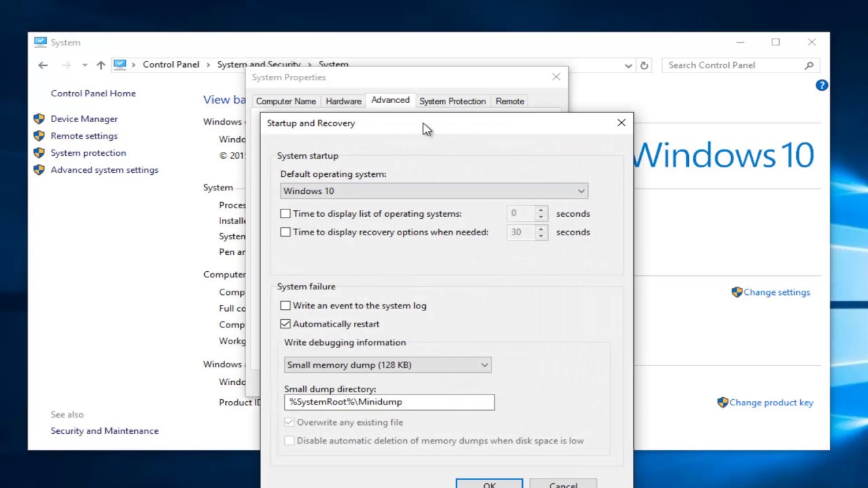Click the Back arrow in System window
Screen dimensions: 868x488
(43, 65)
